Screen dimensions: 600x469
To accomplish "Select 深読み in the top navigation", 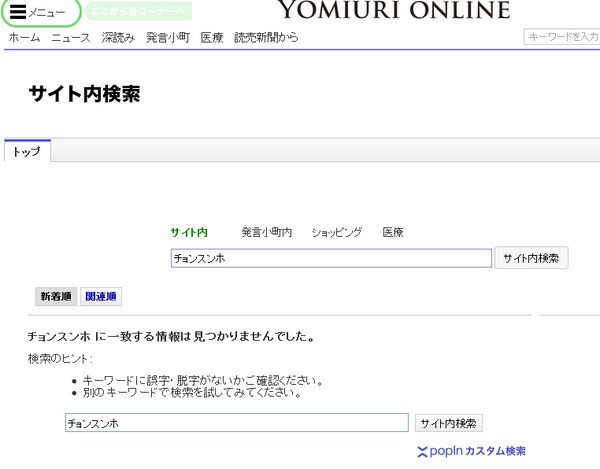I will (118, 37).
